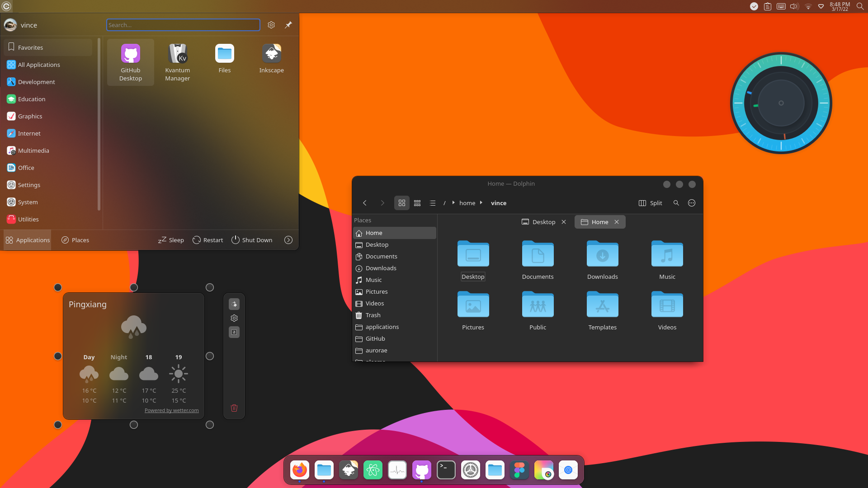Switch Dolphin to details list view
The width and height of the screenshot is (868, 488).
[x=433, y=203]
